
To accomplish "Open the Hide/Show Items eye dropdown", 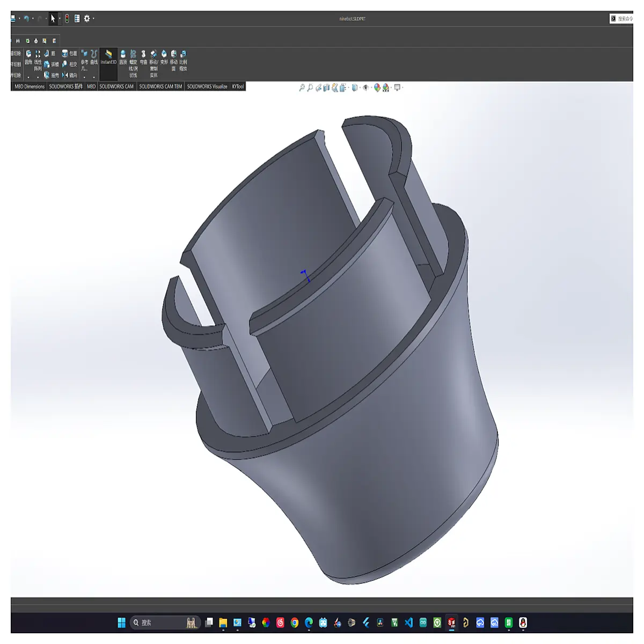I will [x=366, y=87].
